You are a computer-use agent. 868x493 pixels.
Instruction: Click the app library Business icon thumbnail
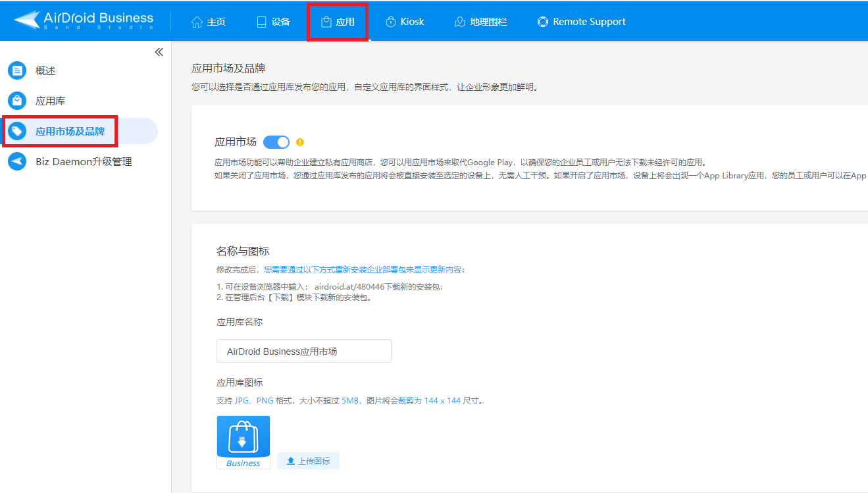(243, 442)
